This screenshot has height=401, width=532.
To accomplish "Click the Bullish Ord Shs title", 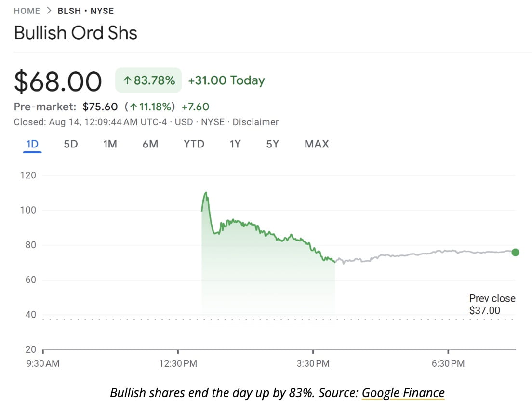I will (75, 33).
